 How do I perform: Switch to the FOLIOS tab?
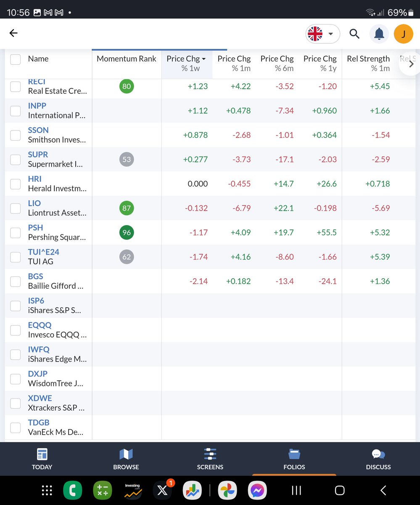(x=294, y=459)
